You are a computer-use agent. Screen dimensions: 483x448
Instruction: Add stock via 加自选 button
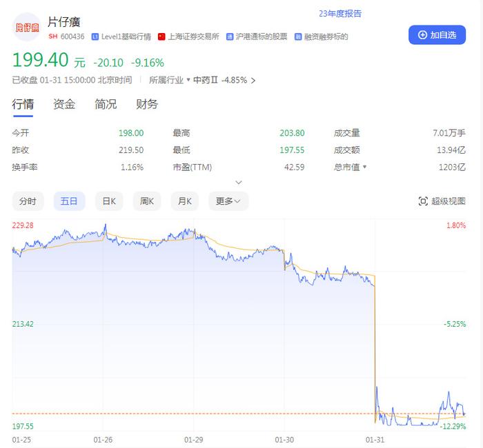pos(437,35)
